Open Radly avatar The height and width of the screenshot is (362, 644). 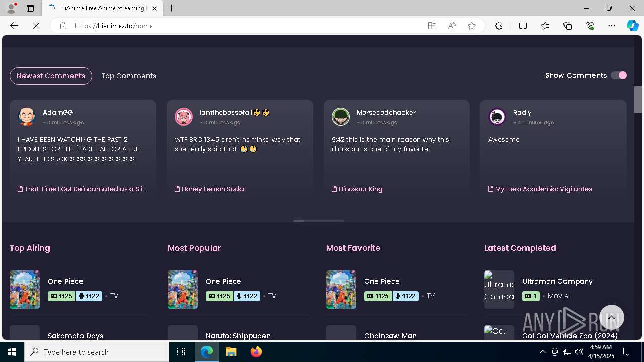click(497, 116)
